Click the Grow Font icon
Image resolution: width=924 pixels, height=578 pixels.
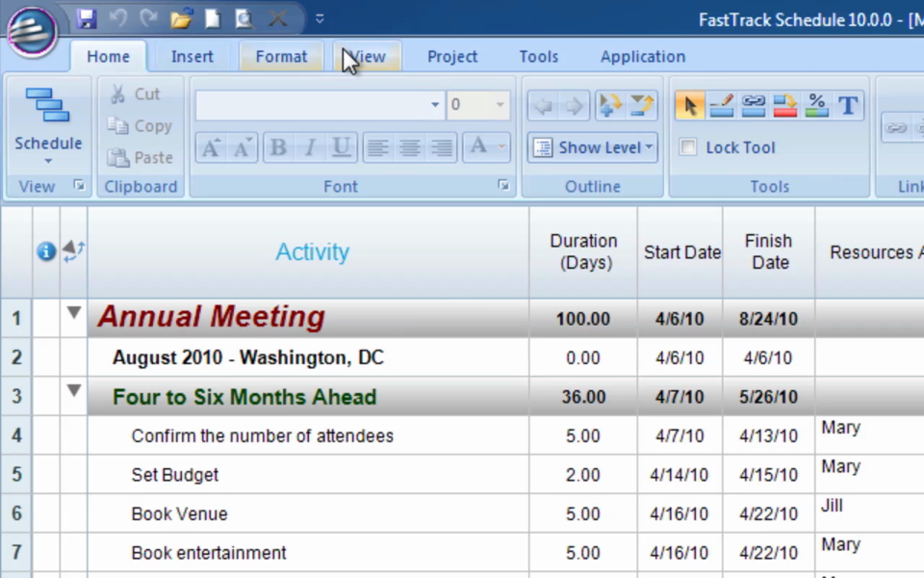pos(211,147)
